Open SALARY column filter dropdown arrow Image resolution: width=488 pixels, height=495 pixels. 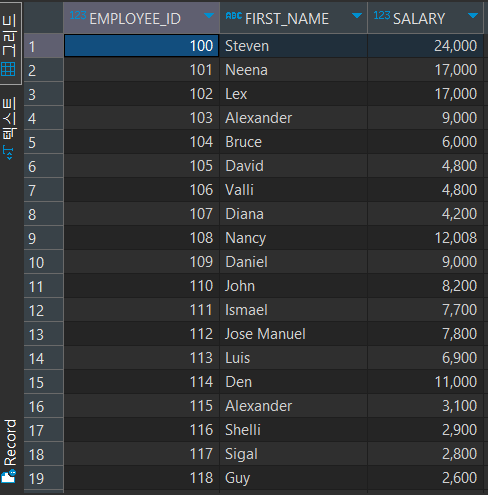coord(473,16)
